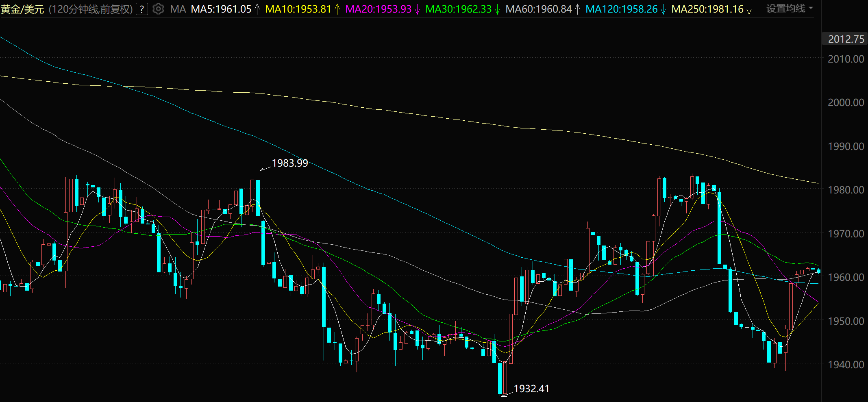Select the MA20:1953.93 moving average value
Viewport: 868px width, 402px height.
(x=379, y=9)
